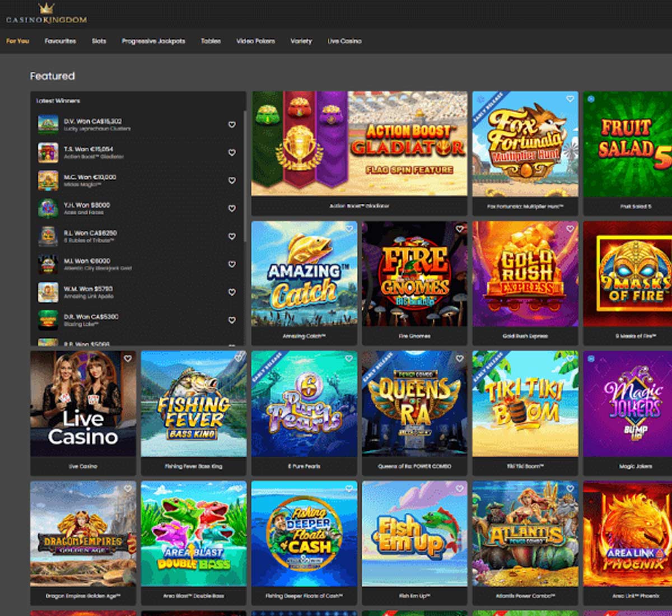Favorite the Action Boost Gladiator banner
The image size is (672, 616).
tap(456, 100)
